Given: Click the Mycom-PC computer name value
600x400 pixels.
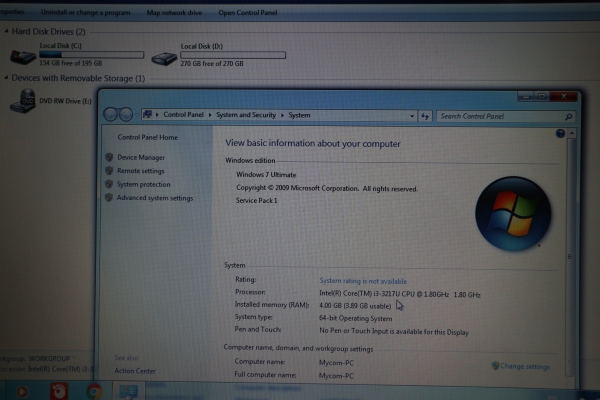Looking at the screenshot, I should (x=336, y=362).
